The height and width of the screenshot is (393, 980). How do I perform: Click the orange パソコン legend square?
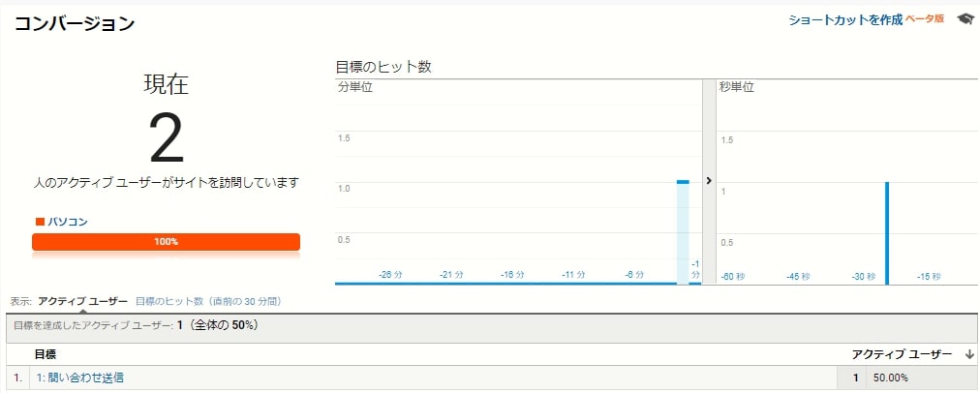[x=40, y=222]
